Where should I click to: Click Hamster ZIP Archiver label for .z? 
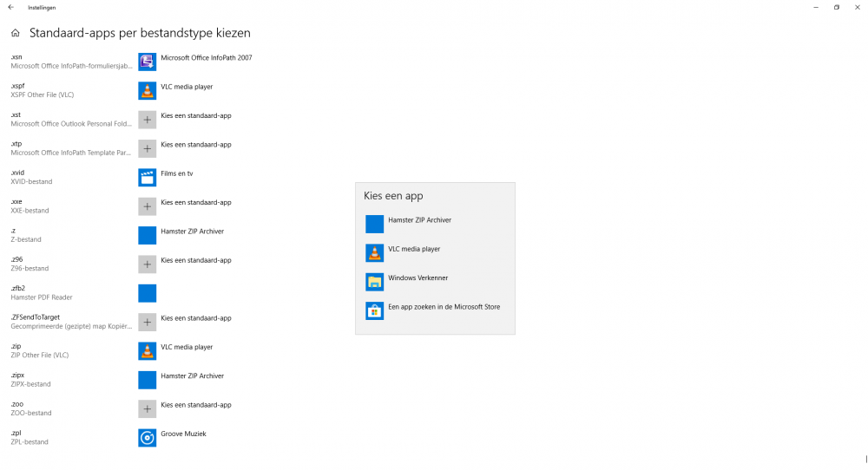(x=192, y=232)
